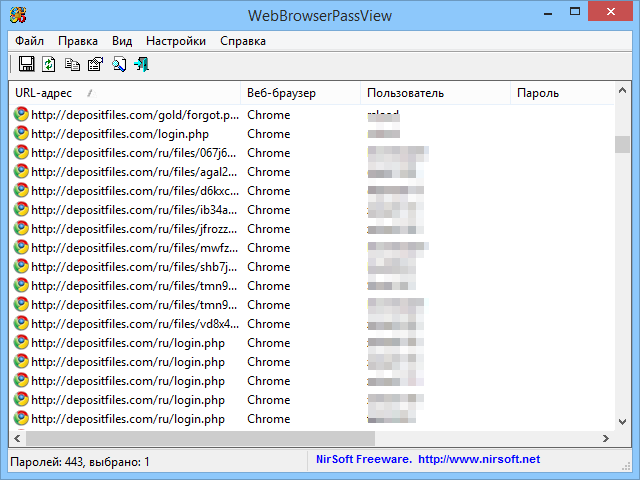Click the Refresh toolbar icon
This screenshot has height=480, width=640.
[x=49, y=64]
